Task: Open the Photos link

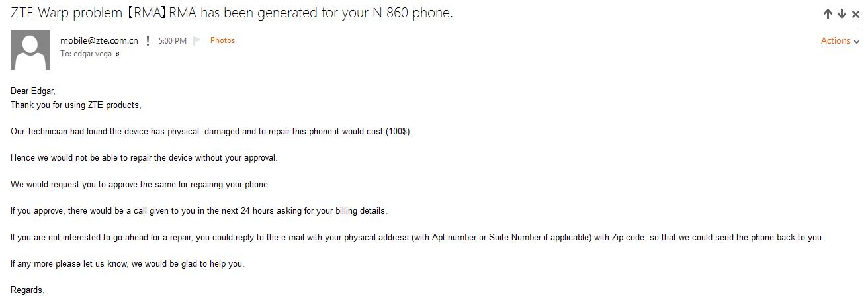Action: pyautogui.click(x=222, y=40)
